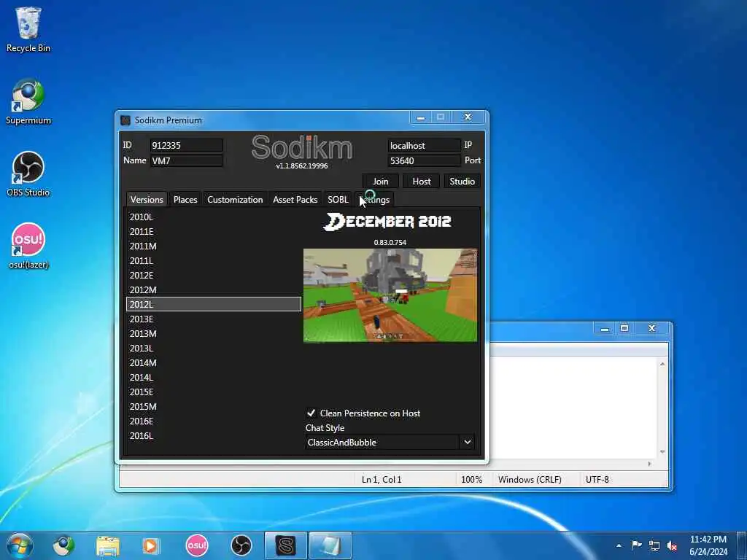Open the Windows Start menu orb

point(20,545)
